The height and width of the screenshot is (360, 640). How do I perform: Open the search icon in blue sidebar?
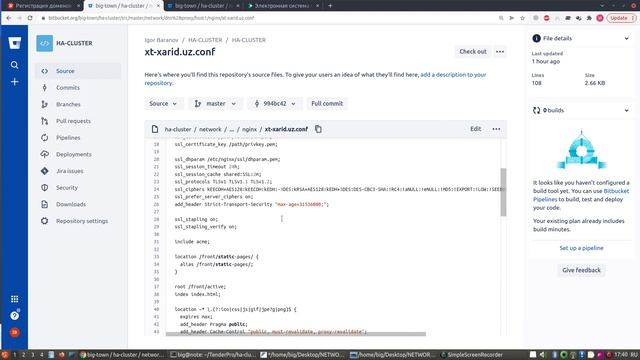15,65
